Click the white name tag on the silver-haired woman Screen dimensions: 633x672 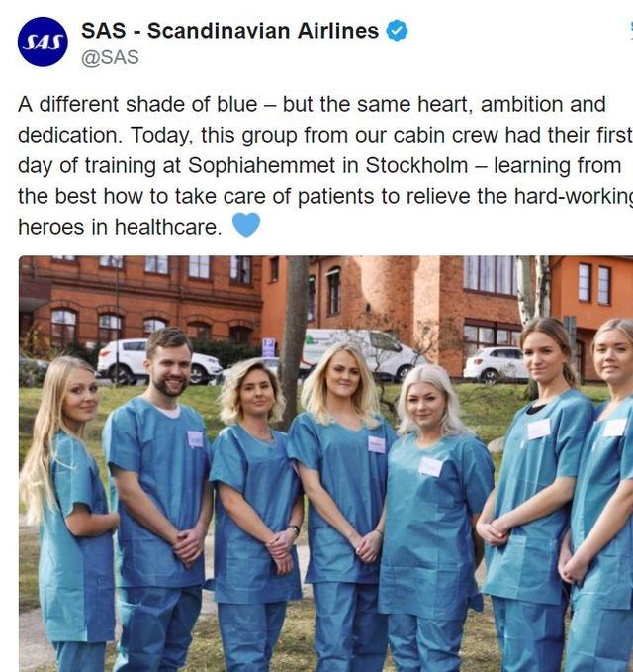click(430, 467)
